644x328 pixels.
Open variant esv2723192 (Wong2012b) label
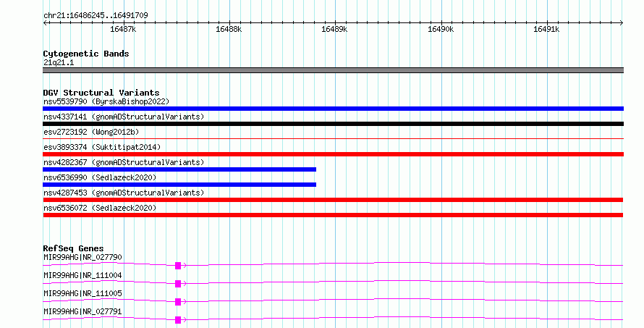[x=91, y=132]
